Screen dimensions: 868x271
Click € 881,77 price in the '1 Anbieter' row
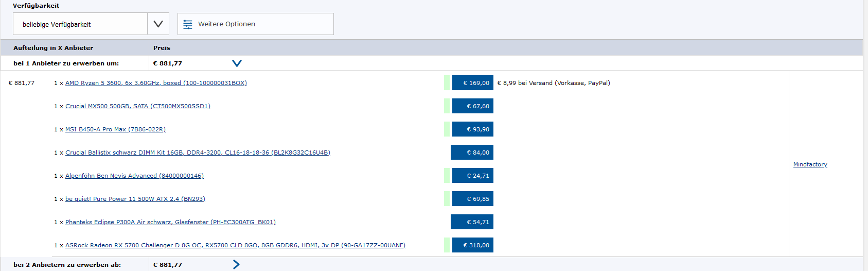click(x=168, y=63)
